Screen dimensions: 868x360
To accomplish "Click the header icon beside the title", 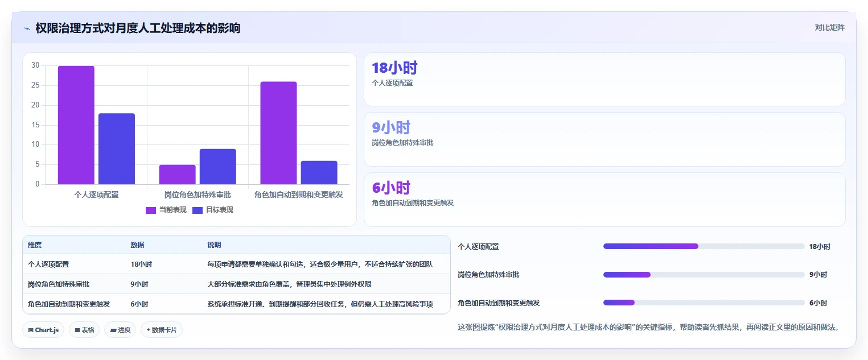I will 27,28.
